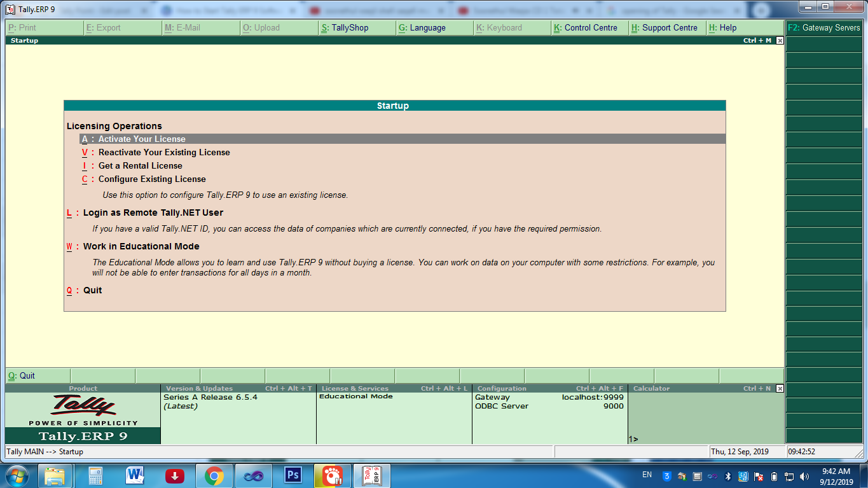
Task: Select Get a Rental License
Action: click(x=132, y=166)
